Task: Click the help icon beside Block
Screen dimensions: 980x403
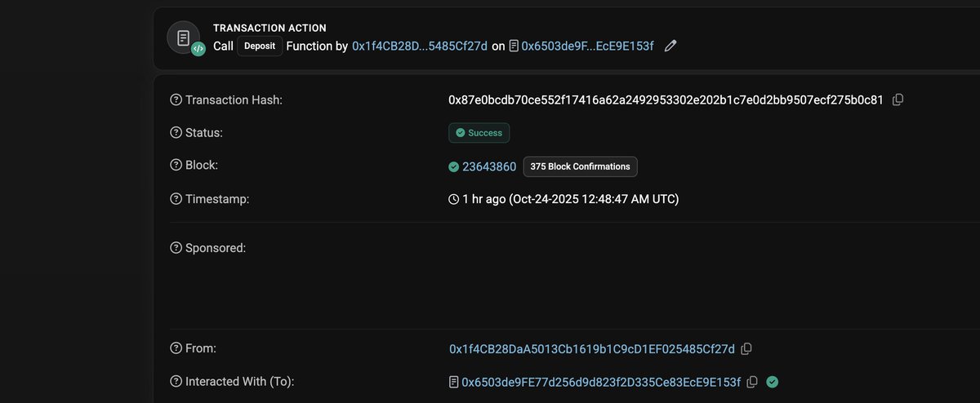Action: [176, 166]
